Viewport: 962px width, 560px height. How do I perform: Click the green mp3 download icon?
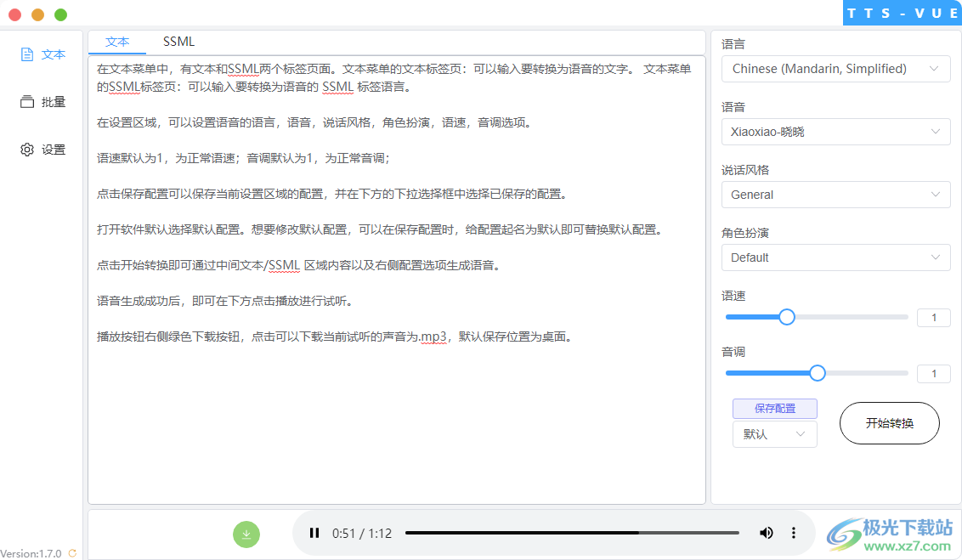[x=246, y=534]
